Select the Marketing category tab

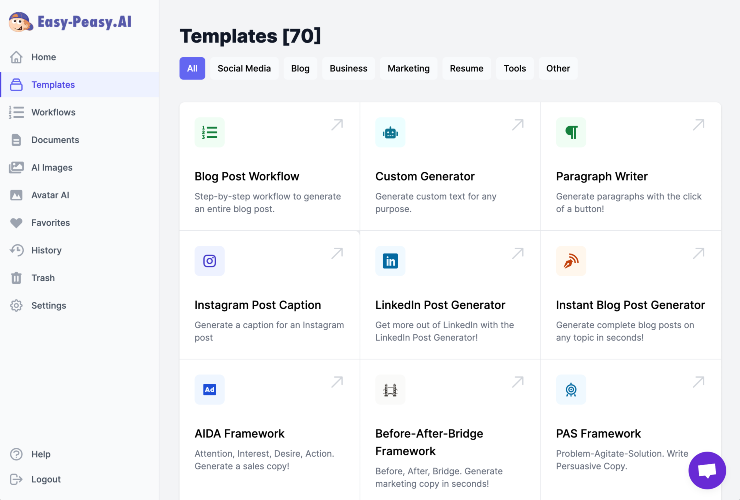point(408,69)
